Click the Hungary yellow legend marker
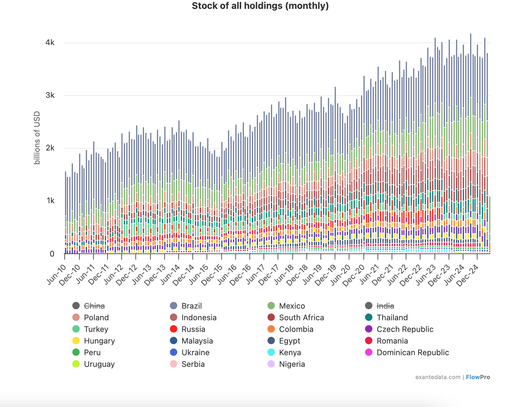The width and height of the screenshot is (532, 407). tap(76, 341)
